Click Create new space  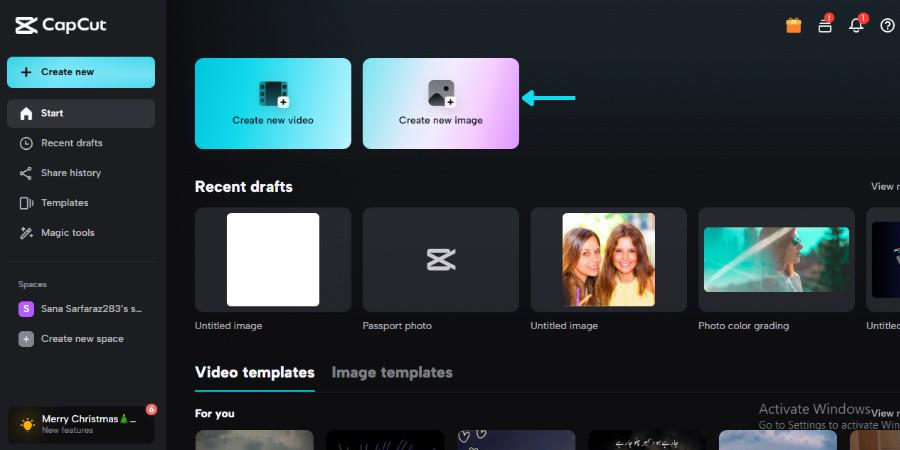click(x=81, y=339)
